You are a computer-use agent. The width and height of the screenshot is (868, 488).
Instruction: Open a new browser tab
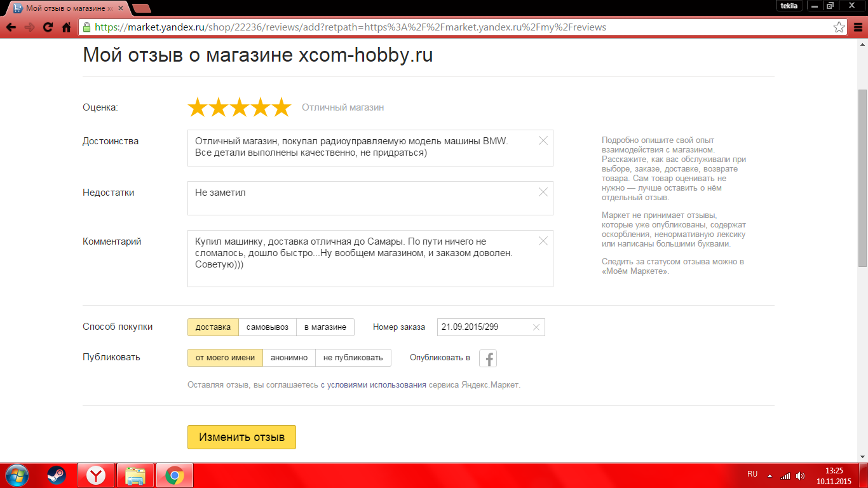[x=142, y=8]
